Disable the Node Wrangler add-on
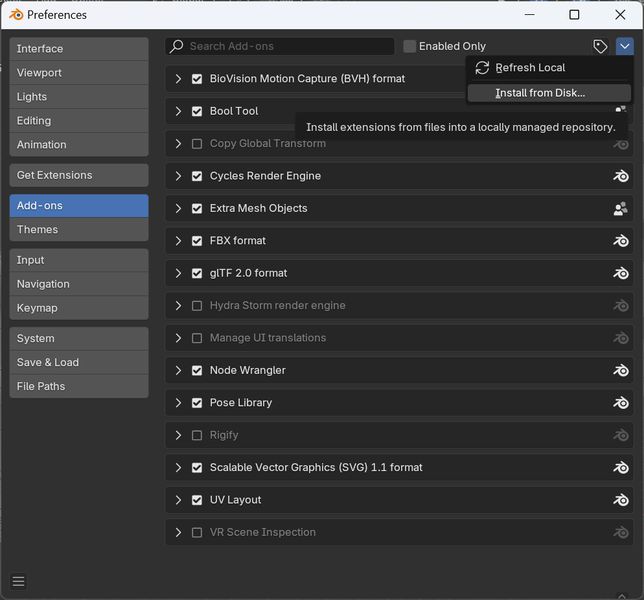 coord(197,370)
